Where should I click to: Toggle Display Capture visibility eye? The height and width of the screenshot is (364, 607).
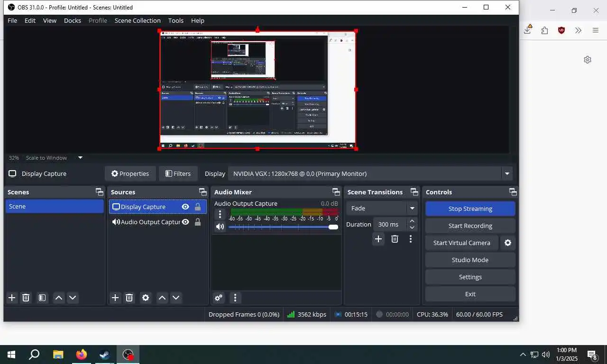pos(185,207)
